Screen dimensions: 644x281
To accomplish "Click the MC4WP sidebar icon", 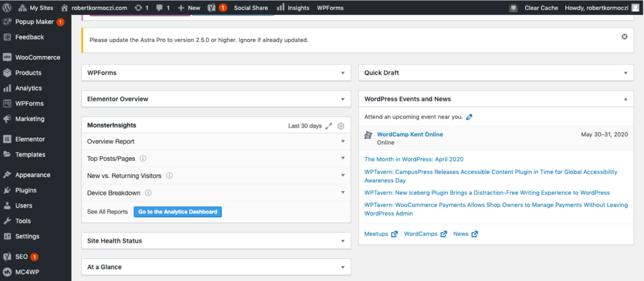I will (x=7, y=272).
